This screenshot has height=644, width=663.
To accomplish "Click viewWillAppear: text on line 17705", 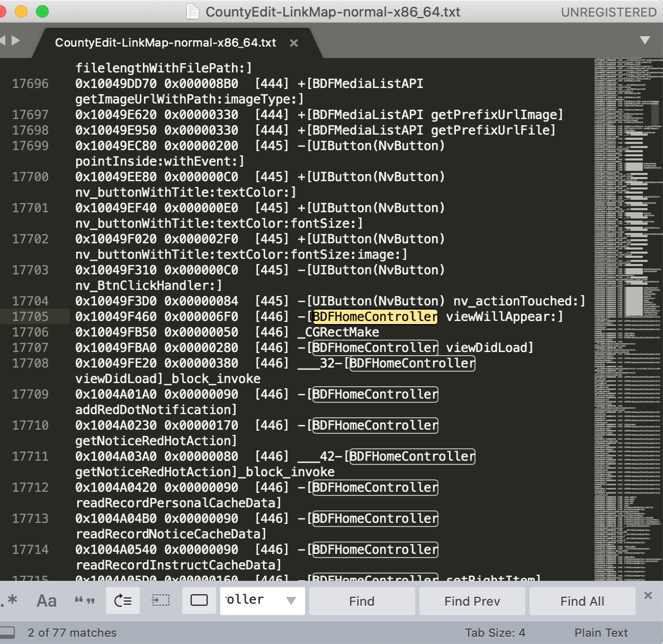I will pos(505,317).
